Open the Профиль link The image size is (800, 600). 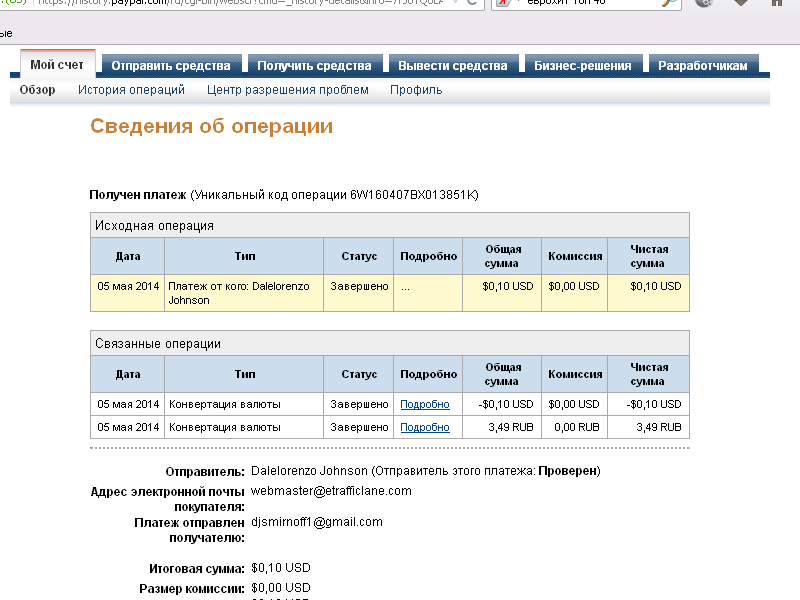click(x=416, y=90)
